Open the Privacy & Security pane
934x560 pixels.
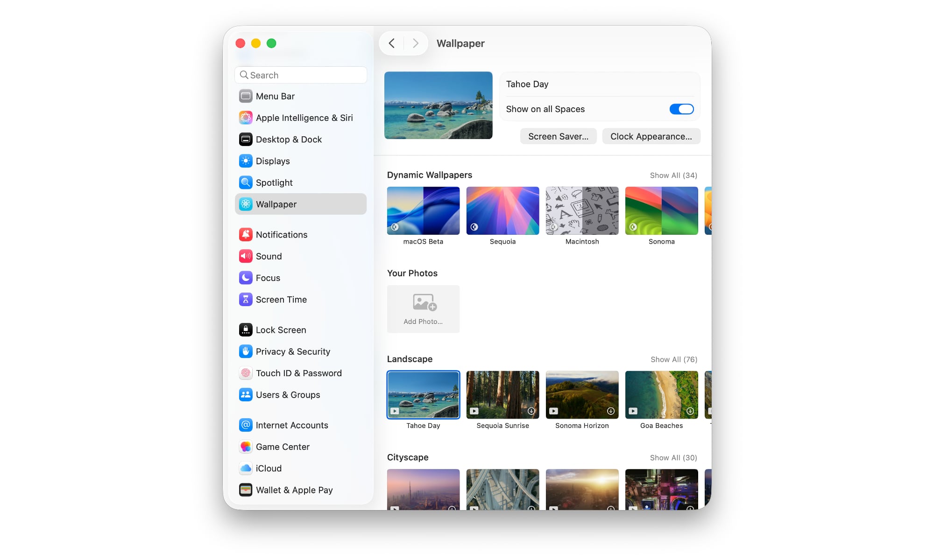click(301, 351)
